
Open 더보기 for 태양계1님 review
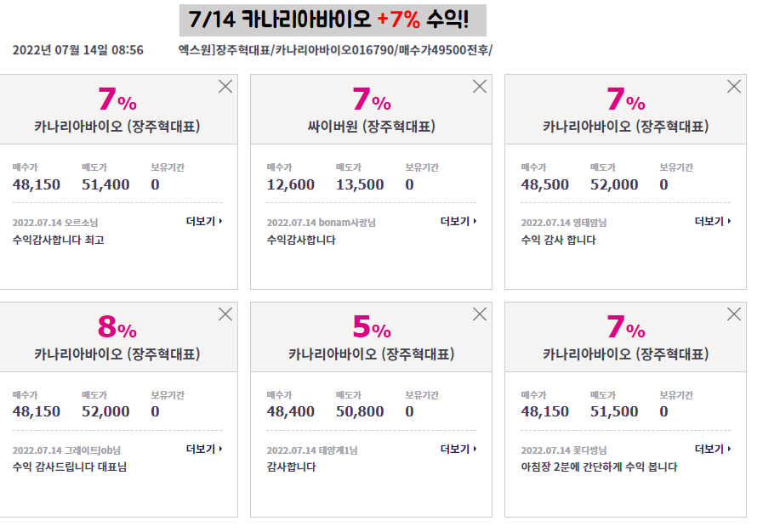coord(458,449)
